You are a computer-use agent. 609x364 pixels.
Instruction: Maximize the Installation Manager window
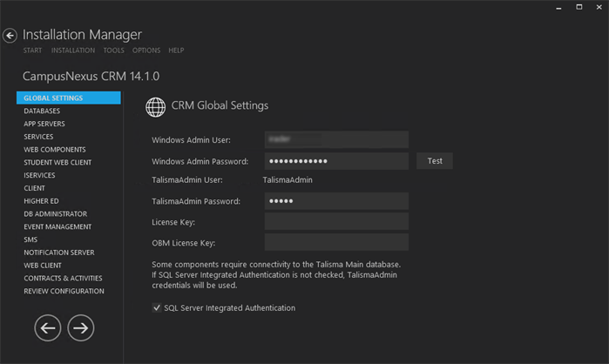coord(579,7)
